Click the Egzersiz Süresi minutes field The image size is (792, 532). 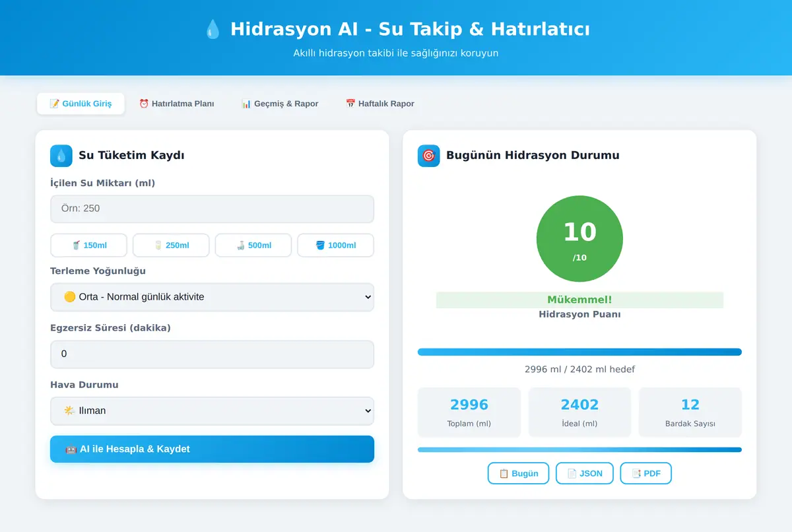(x=212, y=354)
